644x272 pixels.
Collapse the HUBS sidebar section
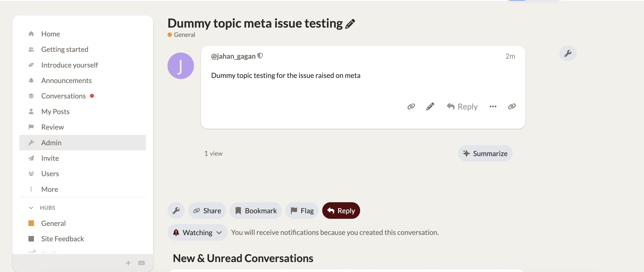tap(31, 208)
